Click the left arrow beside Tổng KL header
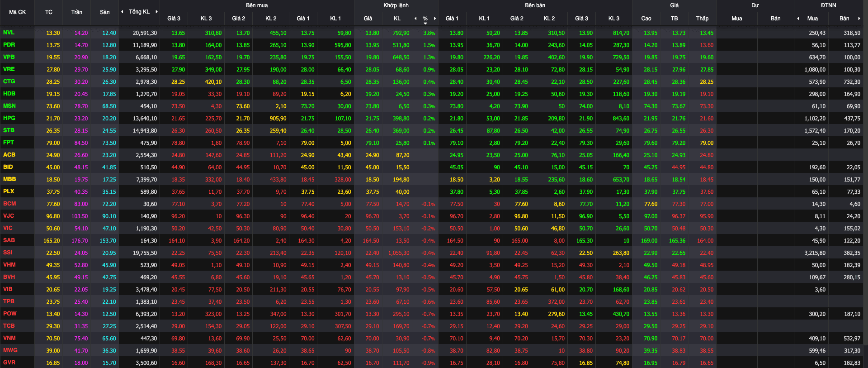Image resolution: width=868 pixels, height=368 pixels. coord(122,12)
